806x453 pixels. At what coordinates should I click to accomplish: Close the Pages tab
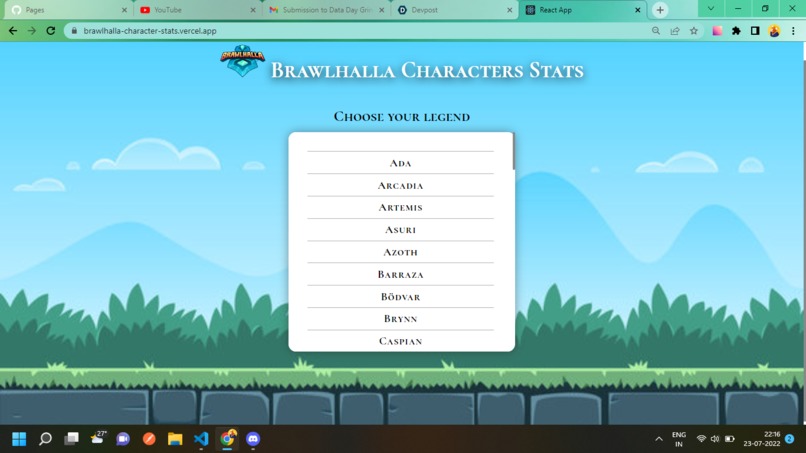(124, 10)
